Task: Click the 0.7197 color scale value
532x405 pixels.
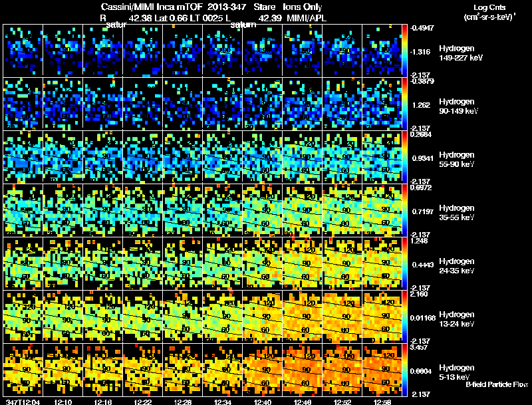Action: point(423,211)
